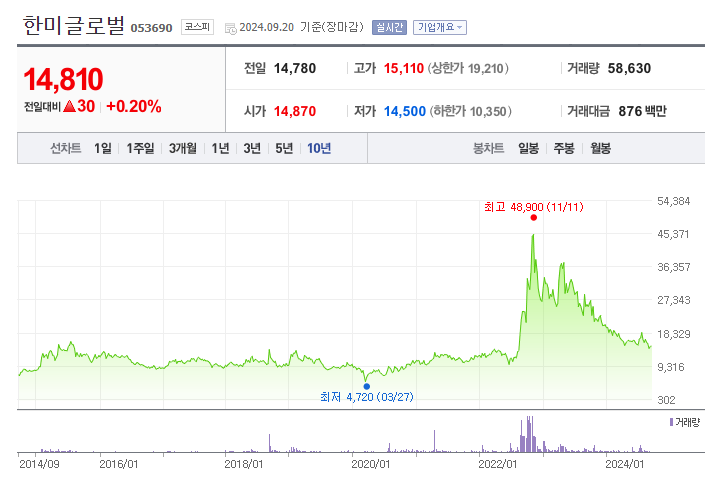Open the 월봉 candlestick chart
Image resolution: width=705 pixels, height=485 pixels.
coord(600,148)
